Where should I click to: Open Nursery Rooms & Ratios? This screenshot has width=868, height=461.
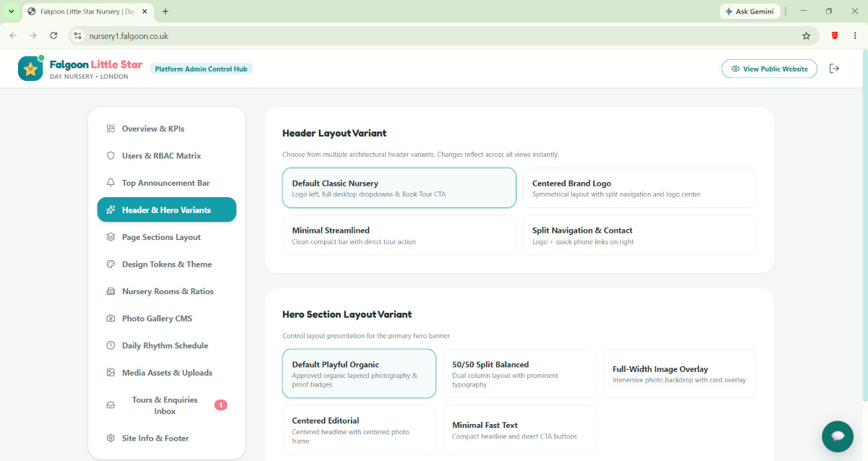pyautogui.click(x=166, y=291)
